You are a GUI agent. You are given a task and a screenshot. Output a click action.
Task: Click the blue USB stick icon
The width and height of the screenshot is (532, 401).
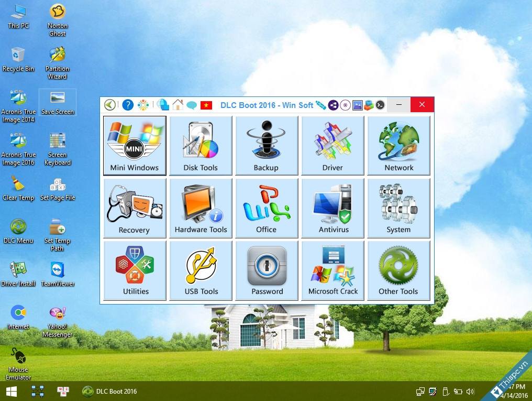tap(320, 105)
